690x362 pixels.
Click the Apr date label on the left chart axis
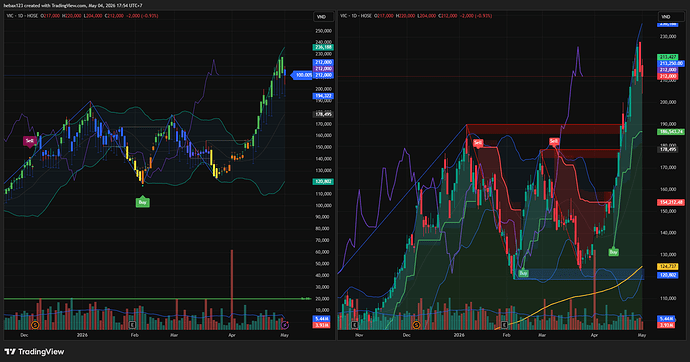[232, 335]
